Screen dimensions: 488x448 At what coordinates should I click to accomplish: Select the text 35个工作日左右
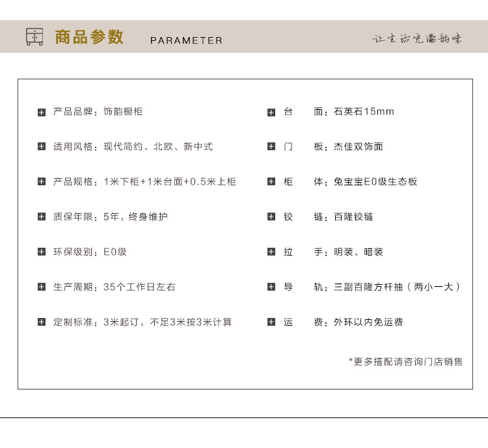click(139, 287)
